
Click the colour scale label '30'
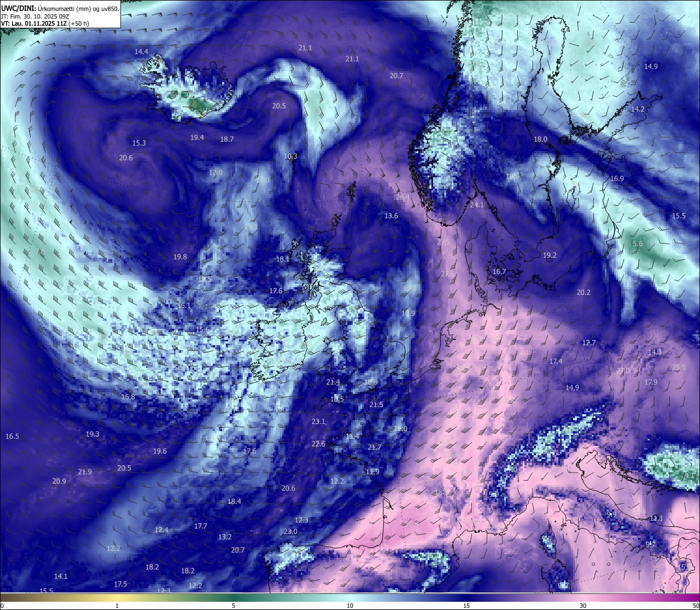(x=583, y=606)
